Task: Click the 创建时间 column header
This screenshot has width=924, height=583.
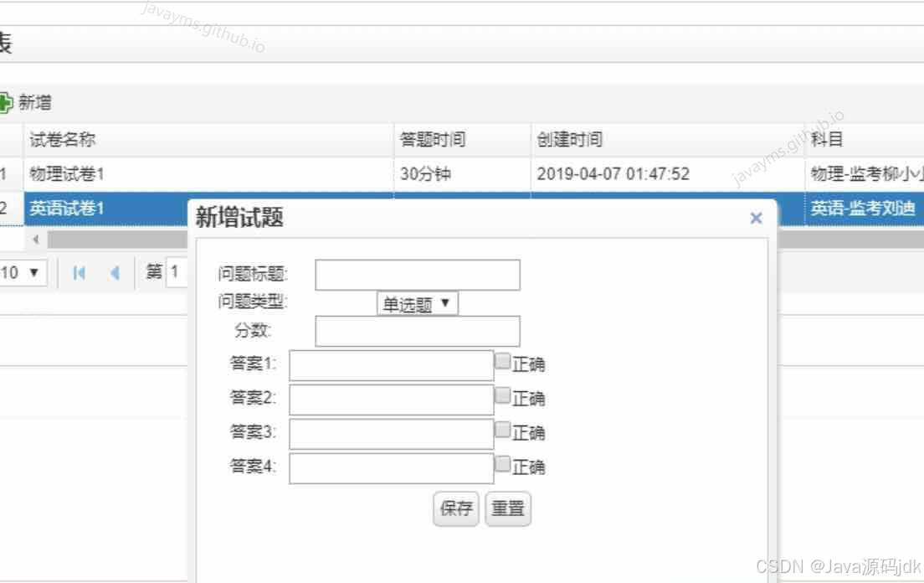Action: pyautogui.click(x=570, y=139)
